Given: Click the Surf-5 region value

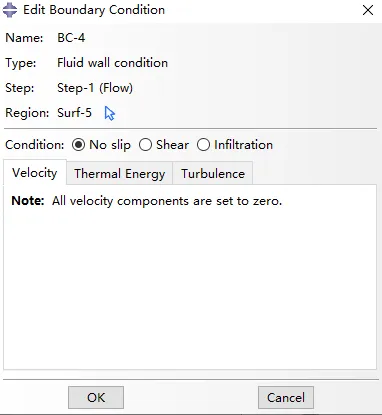Looking at the screenshot, I should click(x=74, y=113).
